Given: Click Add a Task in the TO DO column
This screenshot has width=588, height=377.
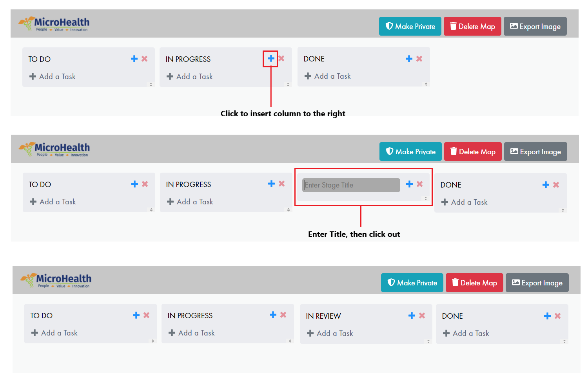Looking at the screenshot, I should click(52, 76).
